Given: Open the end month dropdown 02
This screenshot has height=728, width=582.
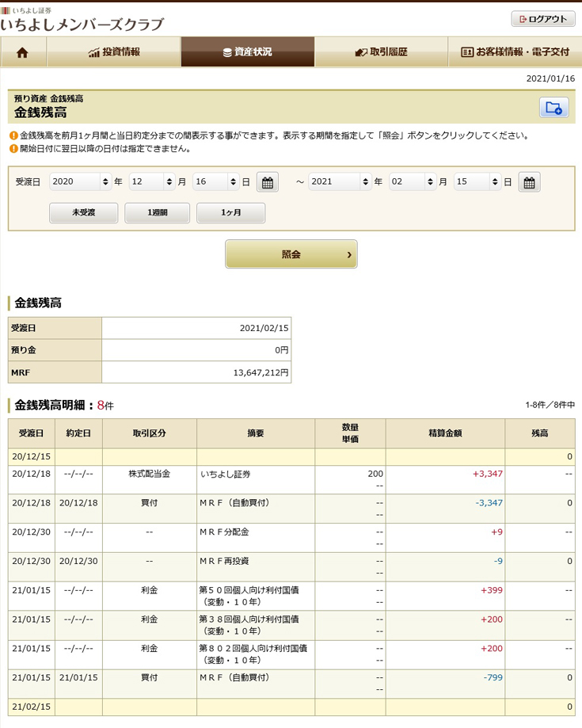Looking at the screenshot, I should [413, 182].
